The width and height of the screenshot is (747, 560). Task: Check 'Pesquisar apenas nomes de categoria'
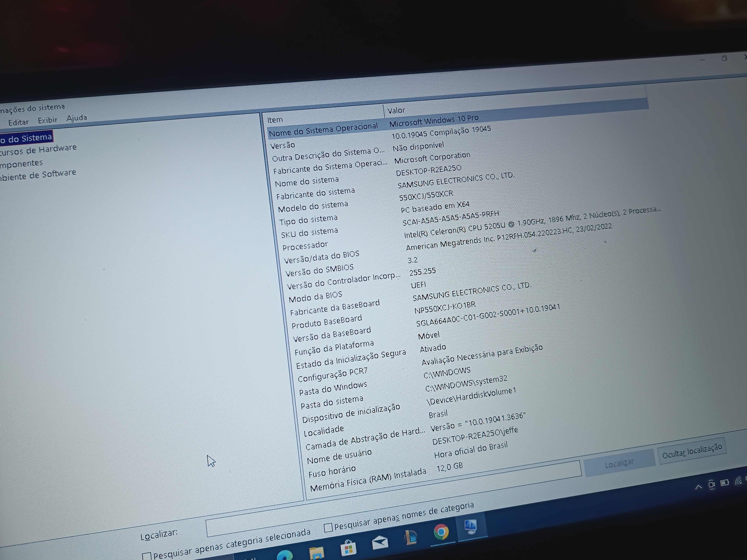coord(328,527)
